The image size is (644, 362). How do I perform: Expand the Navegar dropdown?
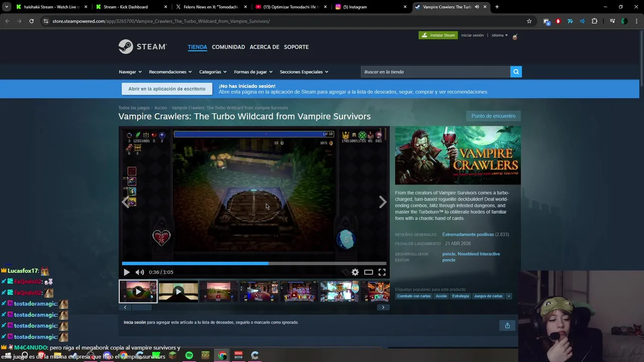click(x=130, y=72)
